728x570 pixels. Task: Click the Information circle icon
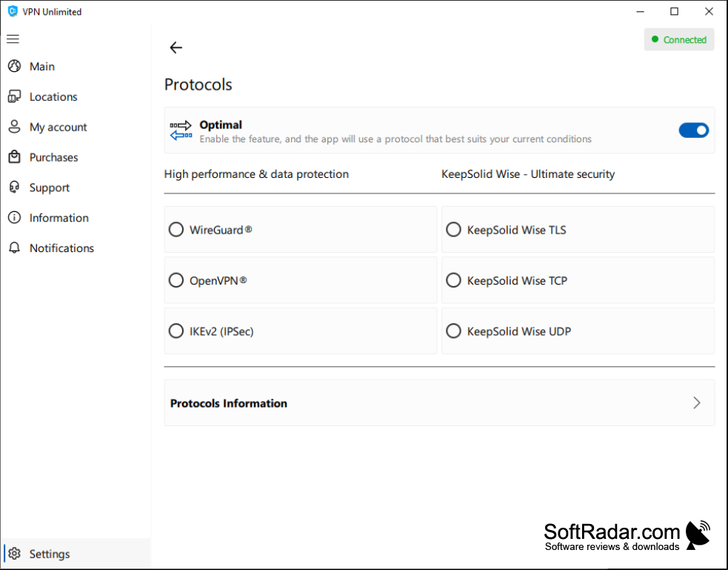14,217
